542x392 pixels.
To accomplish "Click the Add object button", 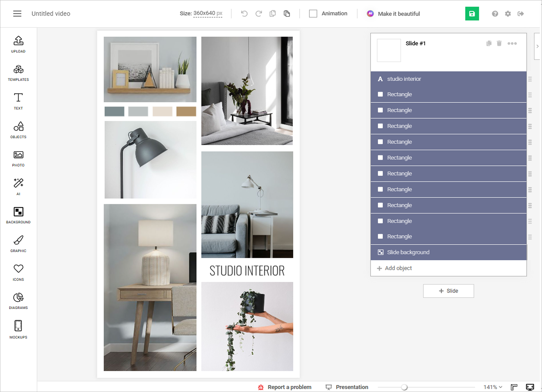I will coord(394,268).
